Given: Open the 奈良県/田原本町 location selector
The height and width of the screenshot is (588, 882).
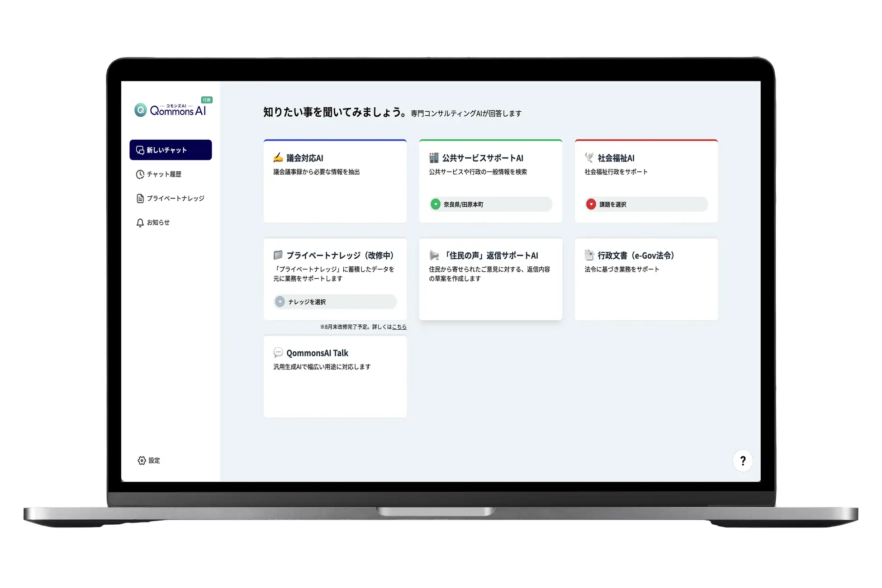Looking at the screenshot, I should coord(490,204).
